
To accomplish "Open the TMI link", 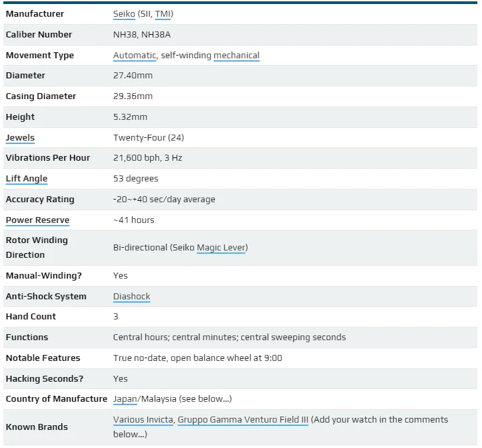I will tap(163, 14).
